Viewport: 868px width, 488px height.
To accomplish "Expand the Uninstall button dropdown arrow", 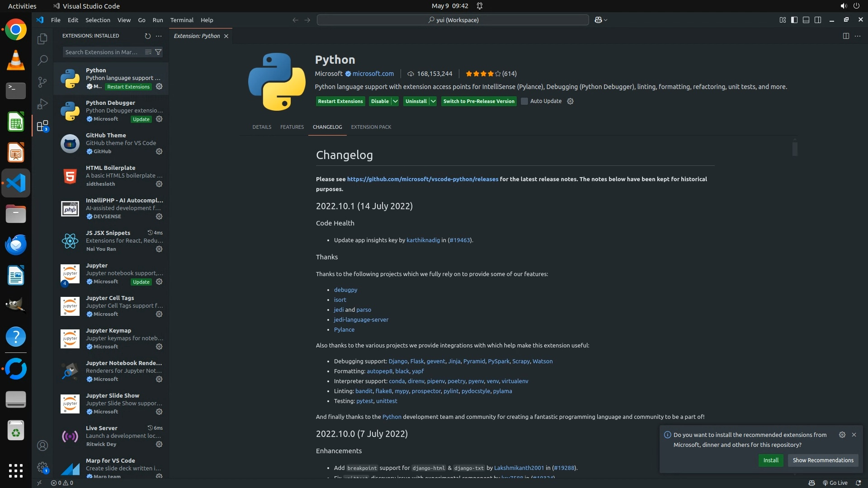I will coord(433,102).
